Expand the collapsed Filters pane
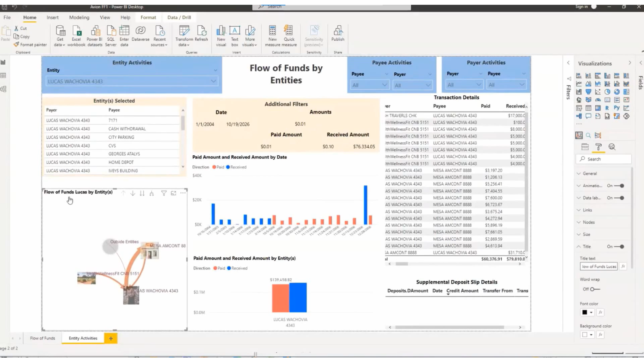The height and width of the screenshot is (362, 644). 568,63
